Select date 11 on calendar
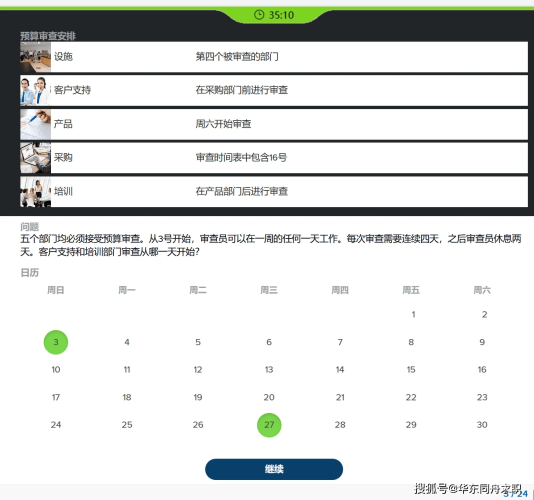The width and height of the screenshot is (534, 500). [127, 370]
